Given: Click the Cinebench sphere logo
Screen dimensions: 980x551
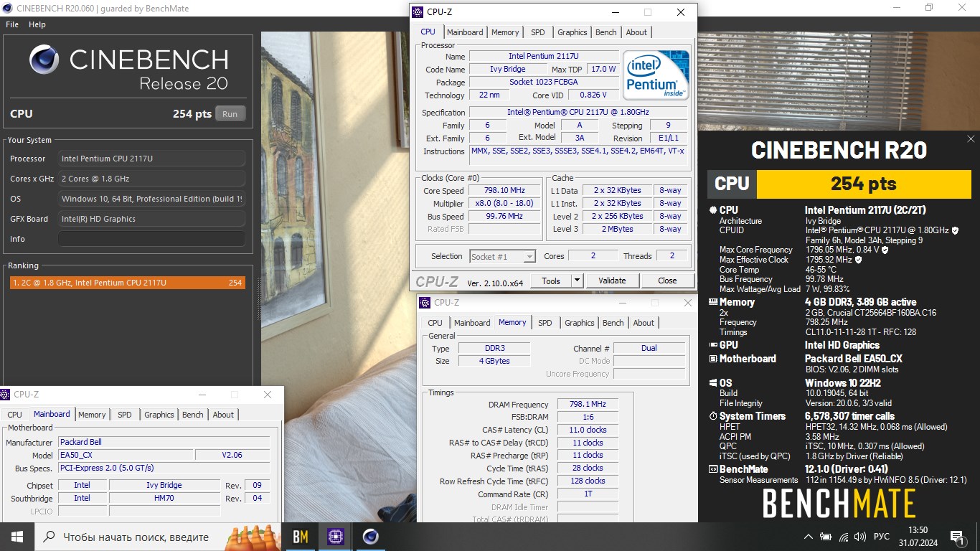Looking at the screenshot, I should click(44, 60).
